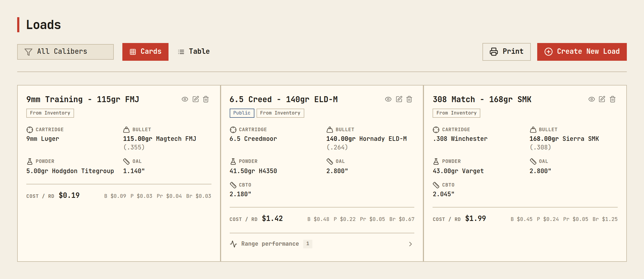Viewport: 644px width, 279px height.
Task: Click the powder flask icon on 6.5 Creed card
Action: (x=233, y=162)
